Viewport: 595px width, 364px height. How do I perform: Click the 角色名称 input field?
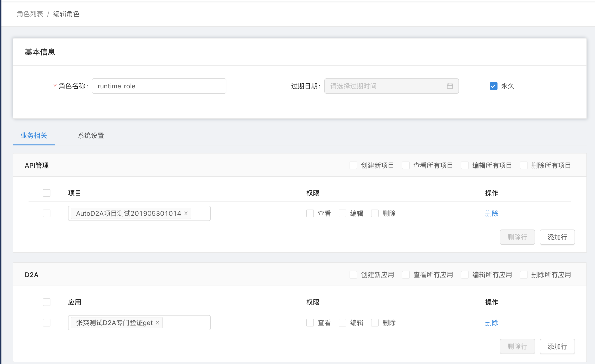click(159, 86)
